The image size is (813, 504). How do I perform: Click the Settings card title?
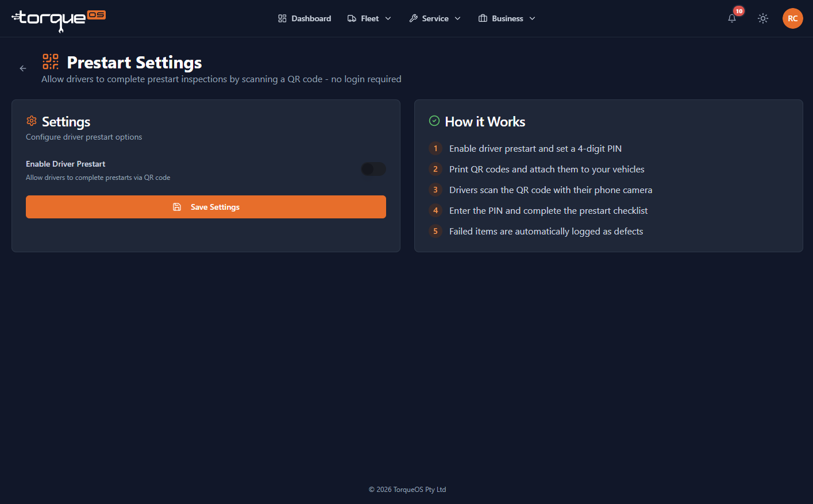(x=66, y=122)
